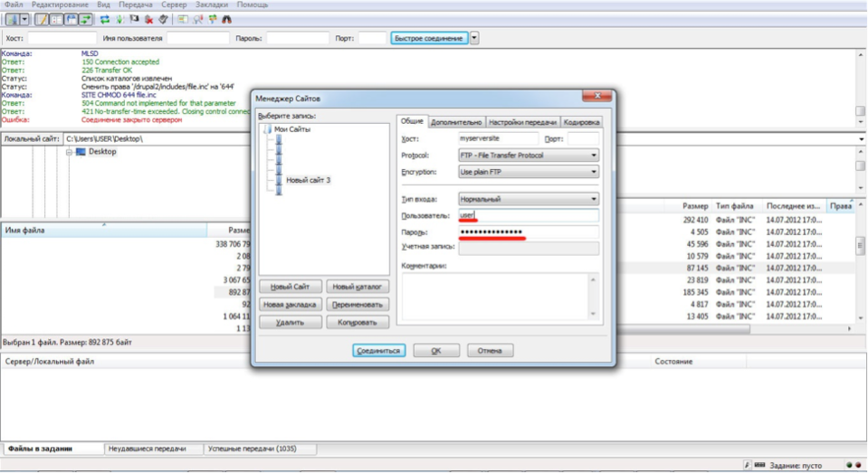Click the Соединиться button

[x=378, y=351]
